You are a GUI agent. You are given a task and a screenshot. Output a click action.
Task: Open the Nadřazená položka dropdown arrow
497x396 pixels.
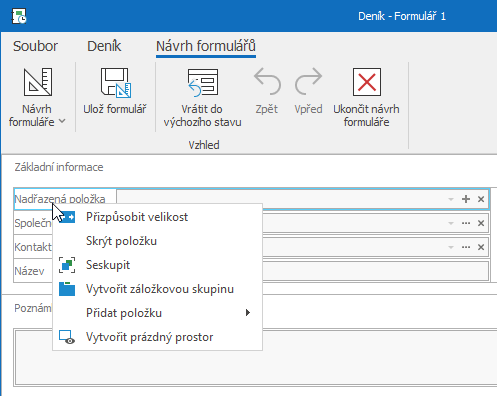(x=451, y=199)
